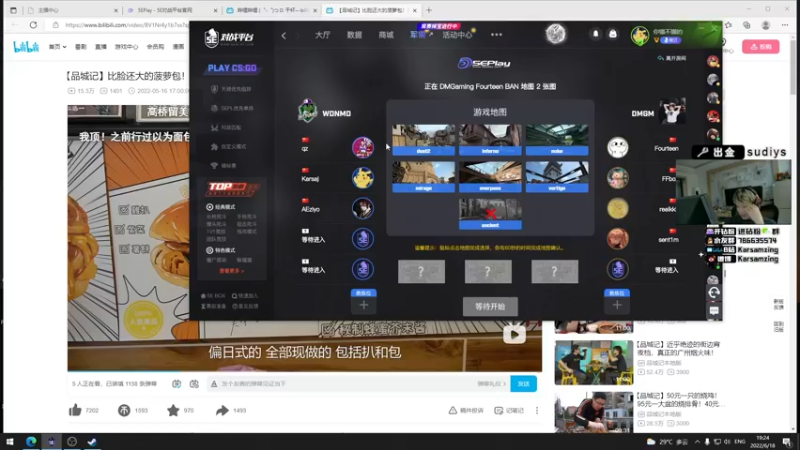The height and width of the screenshot is (450, 800).
Task: Click the bag icon beside the bell
Action: tap(613, 34)
